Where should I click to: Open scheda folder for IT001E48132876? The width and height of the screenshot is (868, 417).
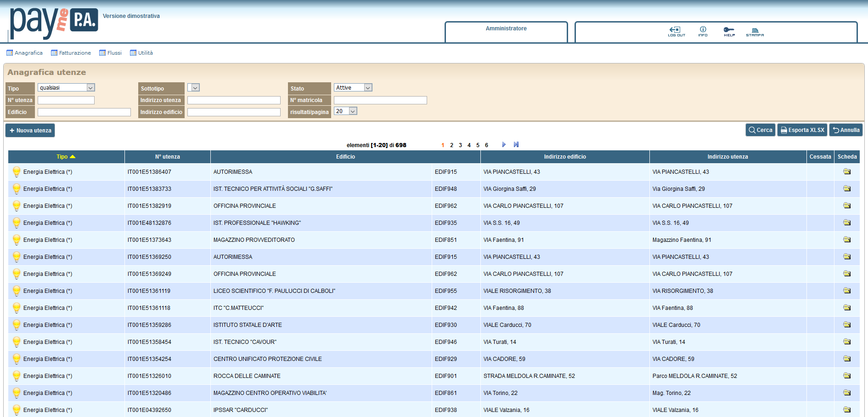tap(847, 223)
